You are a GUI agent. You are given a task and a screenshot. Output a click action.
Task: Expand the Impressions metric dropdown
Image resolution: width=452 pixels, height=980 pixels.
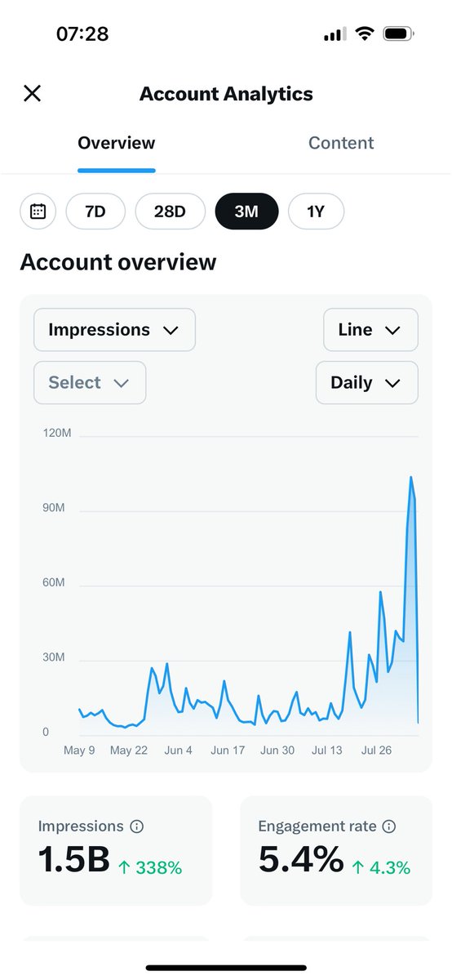pos(114,330)
